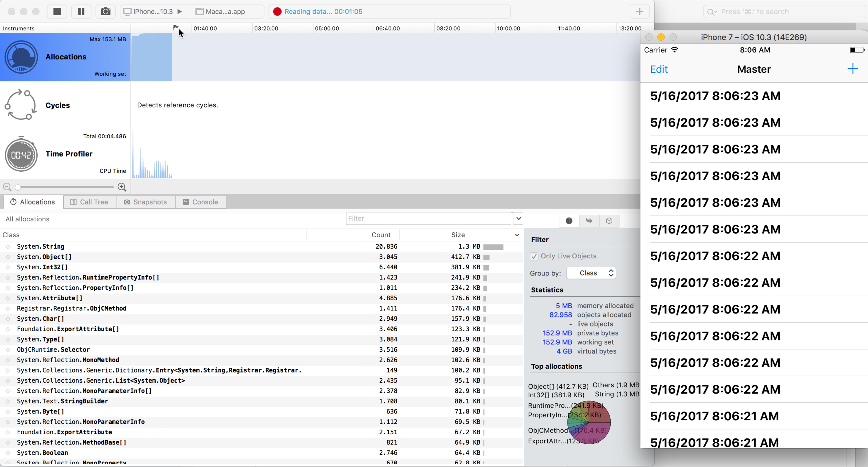Add a new instrument with plus button
The image size is (868, 467).
[640, 12]
